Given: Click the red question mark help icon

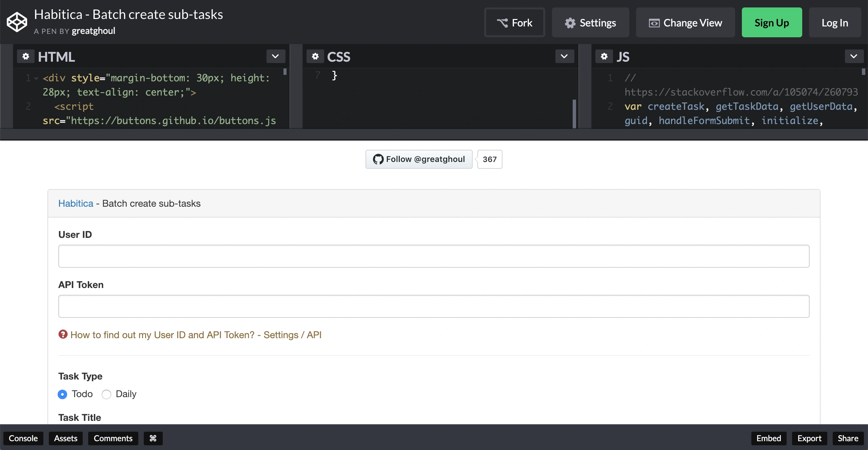Looking at the screenshot, I should pyautogui.click(x=63, y=334).
